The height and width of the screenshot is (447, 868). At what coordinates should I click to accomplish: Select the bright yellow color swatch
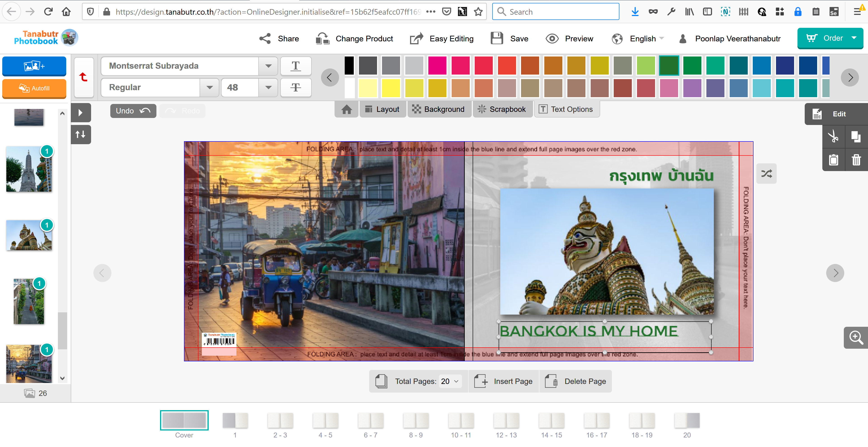(x=391, y=88)
